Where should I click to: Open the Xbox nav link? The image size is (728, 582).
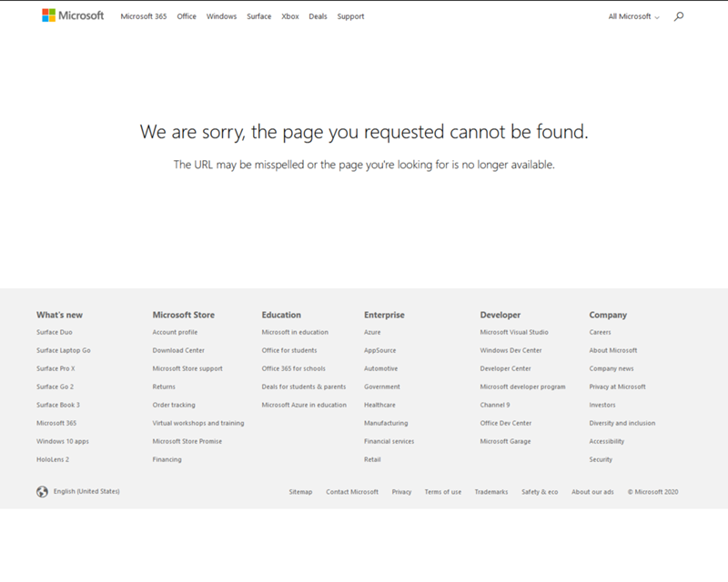tap(290, 16)
